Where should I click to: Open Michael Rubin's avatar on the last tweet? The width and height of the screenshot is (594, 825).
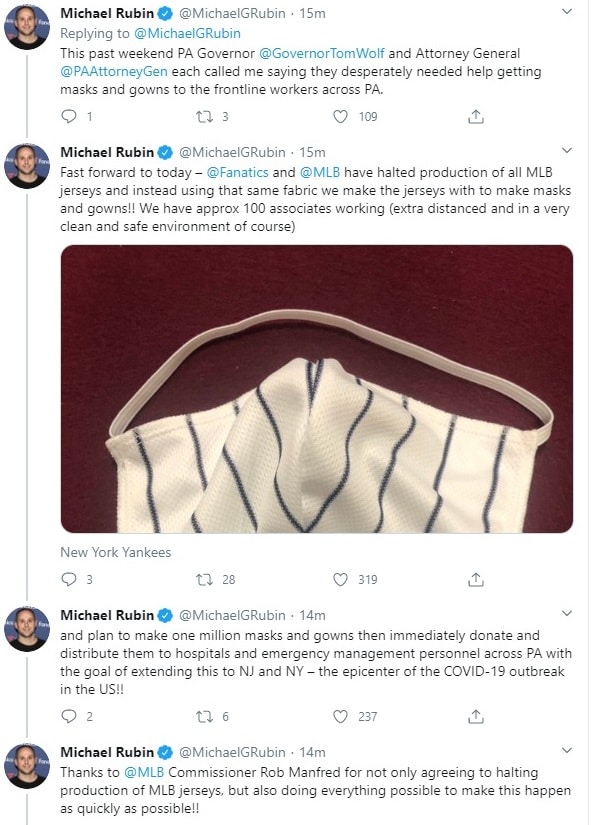tap(27, 766)
